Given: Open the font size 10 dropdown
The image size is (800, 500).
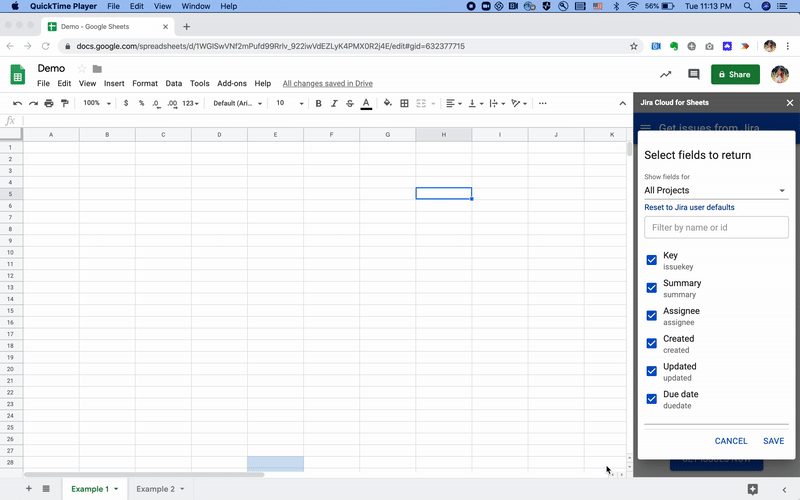Looking at the screenshot, I should click(x=290, y=104).
